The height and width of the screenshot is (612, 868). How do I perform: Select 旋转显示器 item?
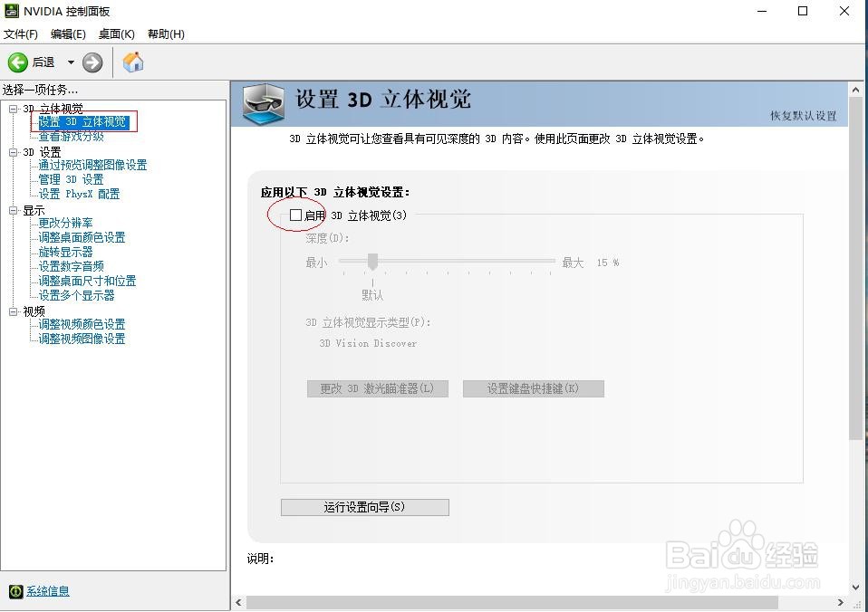65,252
